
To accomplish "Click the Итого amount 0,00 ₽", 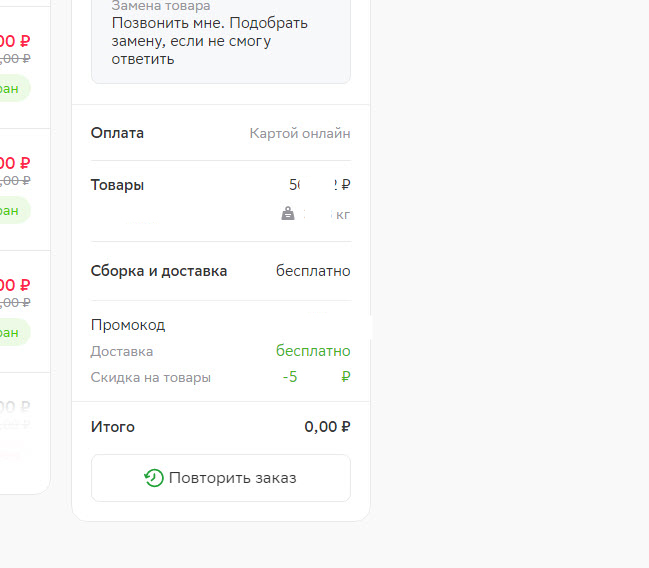I will pyautogui.click(x=327, y=427).
